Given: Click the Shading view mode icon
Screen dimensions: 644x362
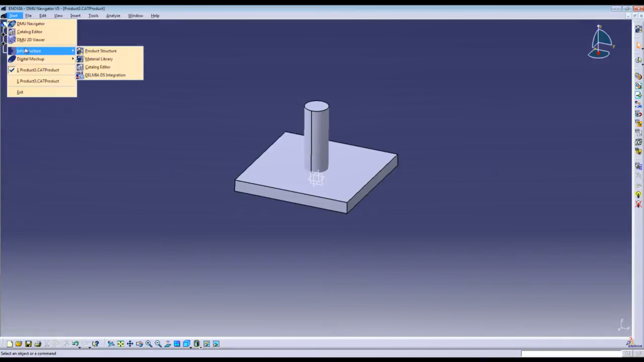Looking at the screenshot, I should pos(196,344).
